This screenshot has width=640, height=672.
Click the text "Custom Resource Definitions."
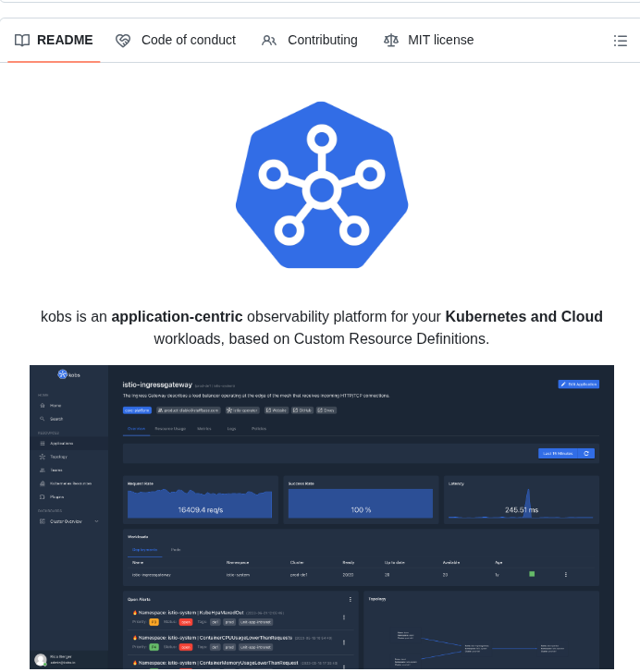[391, 339]
